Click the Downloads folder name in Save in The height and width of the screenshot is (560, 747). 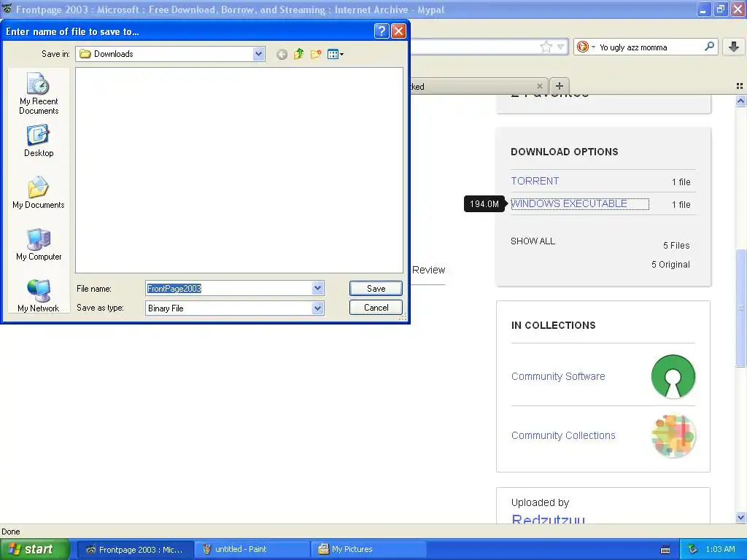coord(113,54)
